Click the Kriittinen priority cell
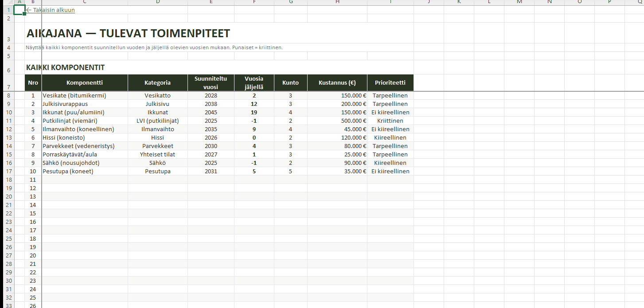 point(390,121)
